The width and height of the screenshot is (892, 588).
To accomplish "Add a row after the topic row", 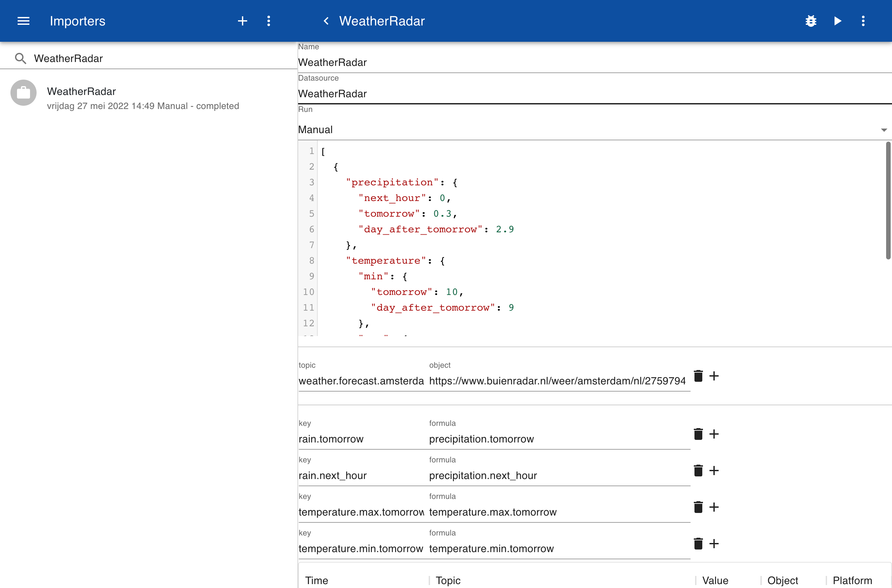I will coord(714,376).
